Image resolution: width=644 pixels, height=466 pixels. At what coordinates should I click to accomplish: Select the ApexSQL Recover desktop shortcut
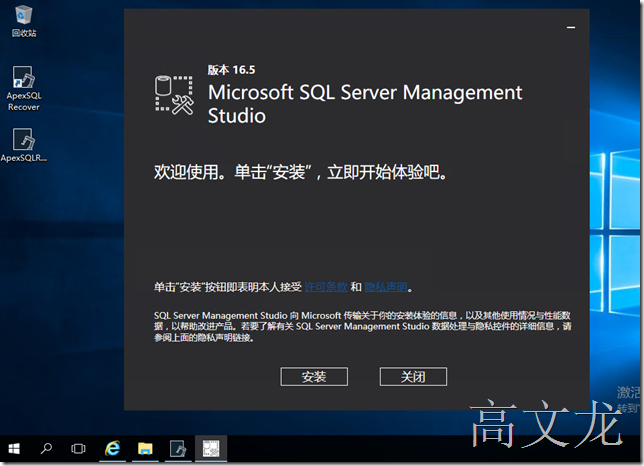[x=24, y=89]
